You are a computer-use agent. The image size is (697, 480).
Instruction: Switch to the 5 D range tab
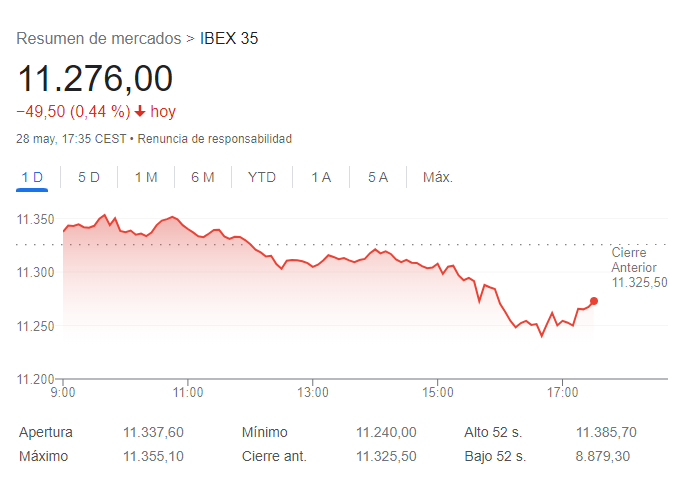click(x=89, y=177)
